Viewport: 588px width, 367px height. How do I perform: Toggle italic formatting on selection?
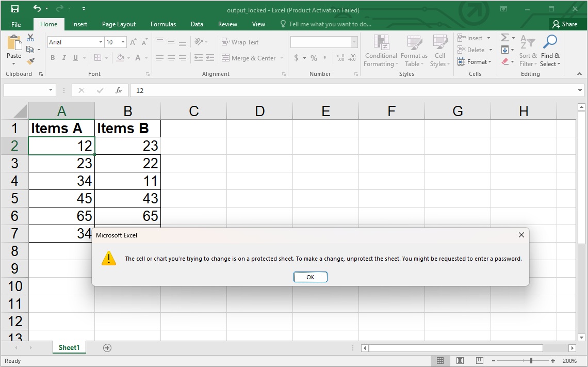click(63, 58)
